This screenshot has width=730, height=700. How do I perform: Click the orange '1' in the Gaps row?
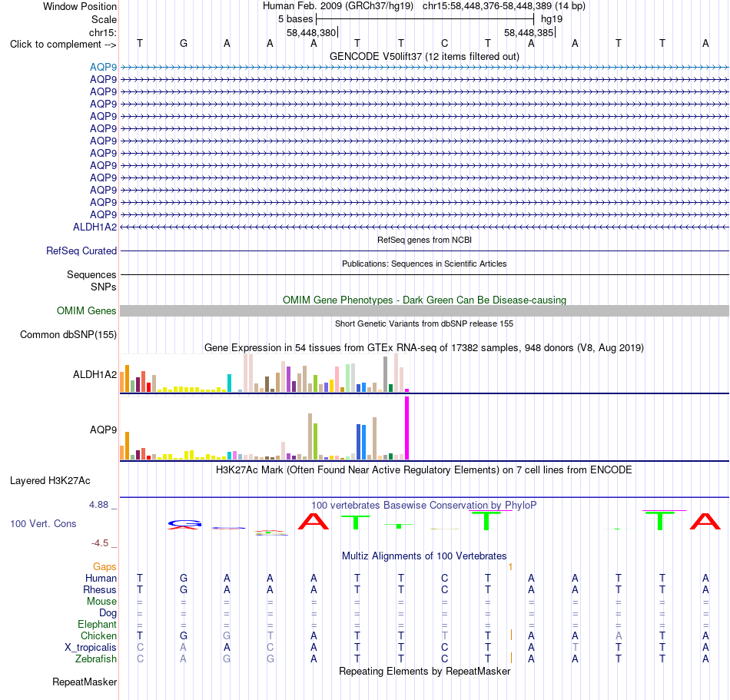(511, 566)
